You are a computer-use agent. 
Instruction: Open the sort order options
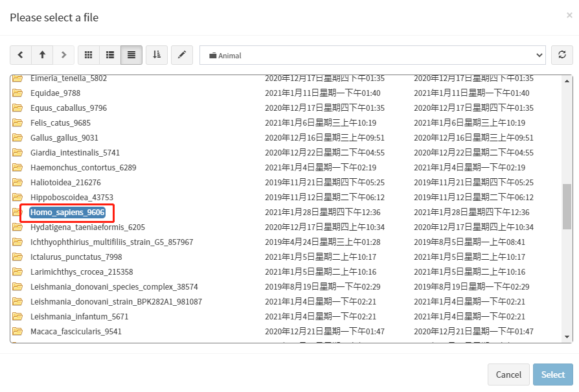click(x=157, y=55)
